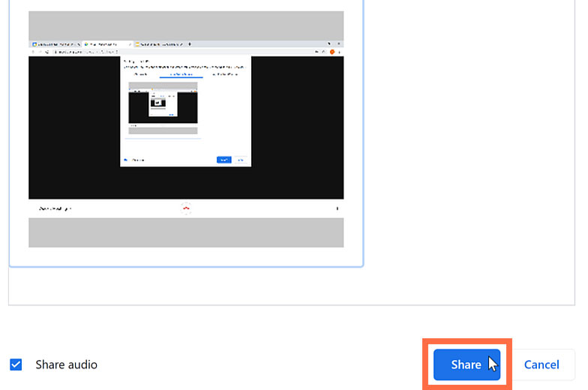Select the screen preview thumbnail

point(186,129)
